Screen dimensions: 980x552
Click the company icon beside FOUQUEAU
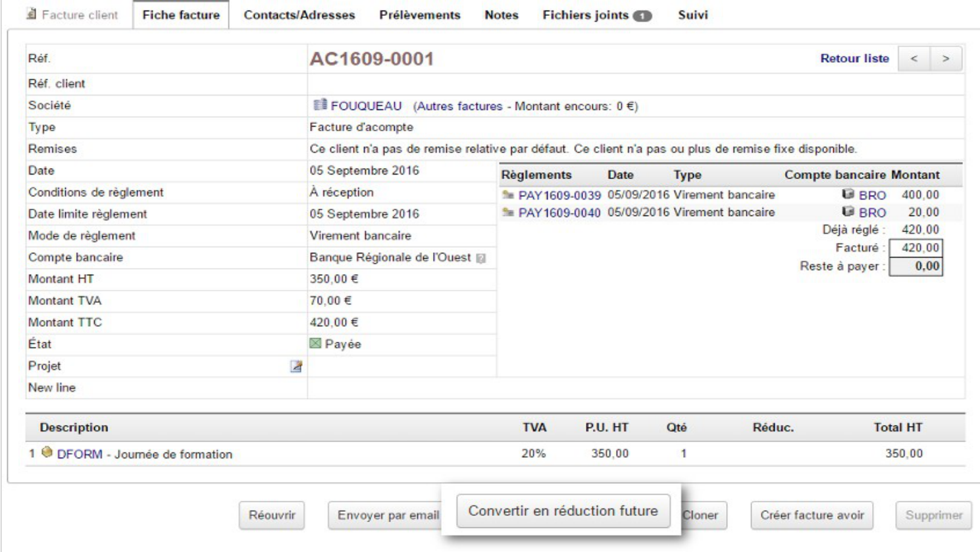click(320, 105)
